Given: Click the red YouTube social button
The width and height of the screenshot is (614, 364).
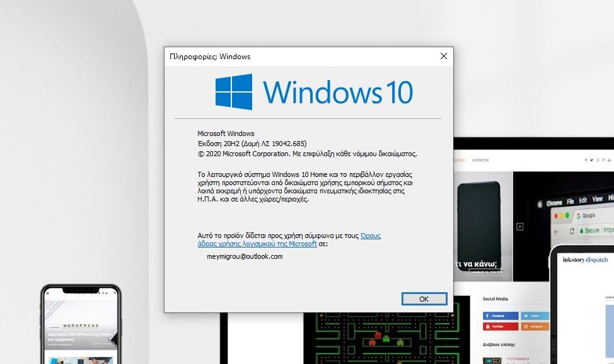Looking at the screenshot, I should [500, 326].
